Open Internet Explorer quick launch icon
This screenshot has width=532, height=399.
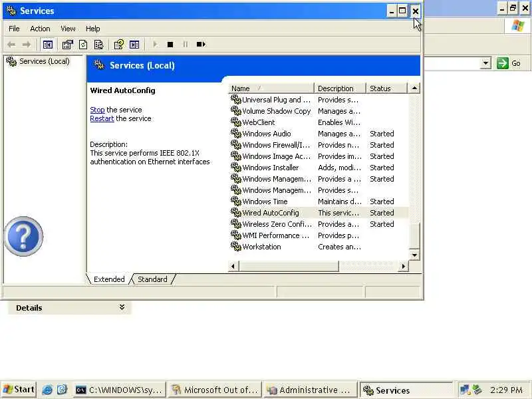tap(47, 390)
